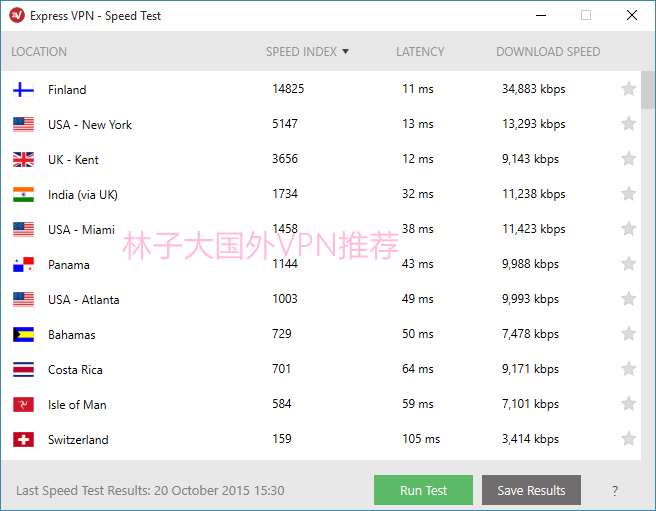
Task: Click the UK - Kent flag icon
Action: (x=23, y=159)
